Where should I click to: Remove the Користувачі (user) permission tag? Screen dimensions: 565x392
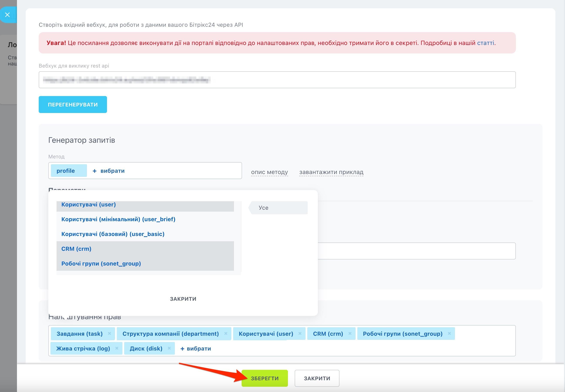300,333
